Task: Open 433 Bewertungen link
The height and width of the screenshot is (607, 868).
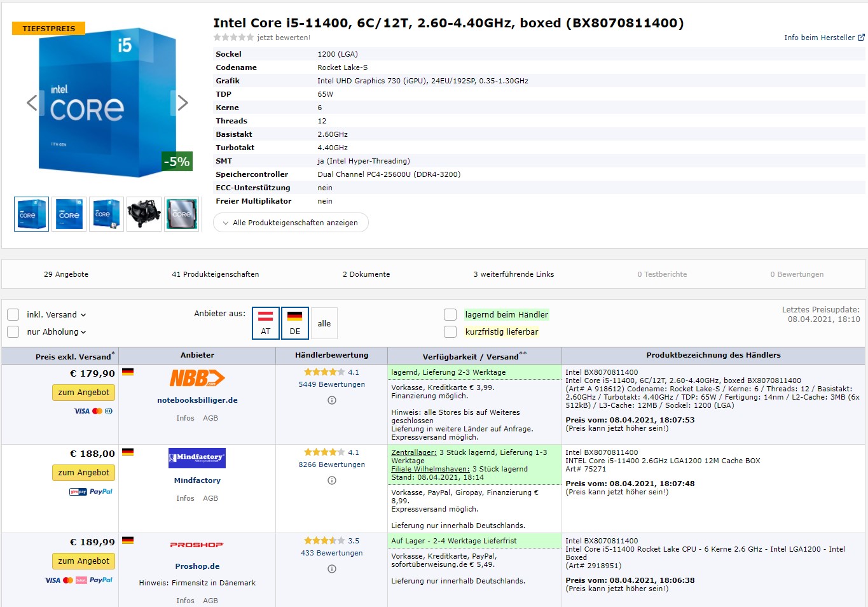Action: point(332,553)
